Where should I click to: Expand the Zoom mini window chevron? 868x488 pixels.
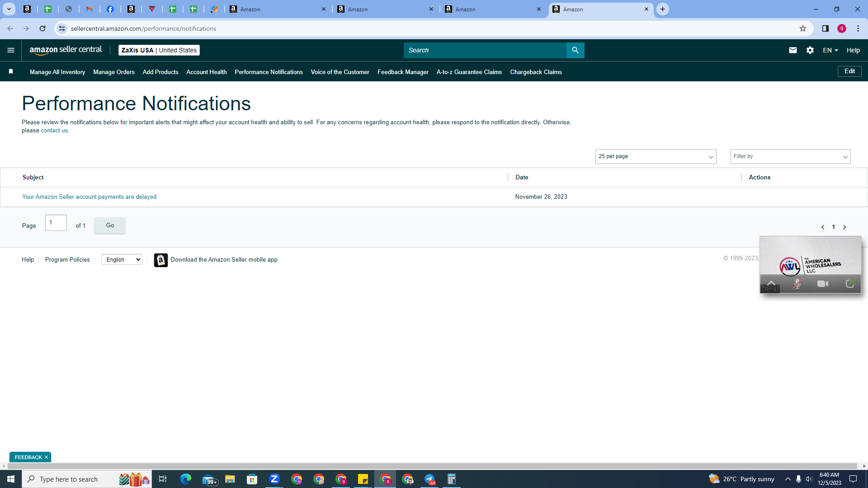[771, 283]
